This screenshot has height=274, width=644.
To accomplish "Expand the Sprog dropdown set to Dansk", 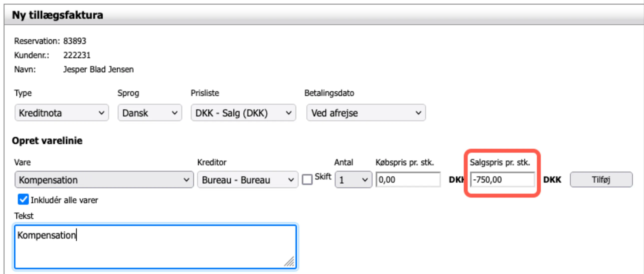I will pyautogui.click(x=150, y=113).
